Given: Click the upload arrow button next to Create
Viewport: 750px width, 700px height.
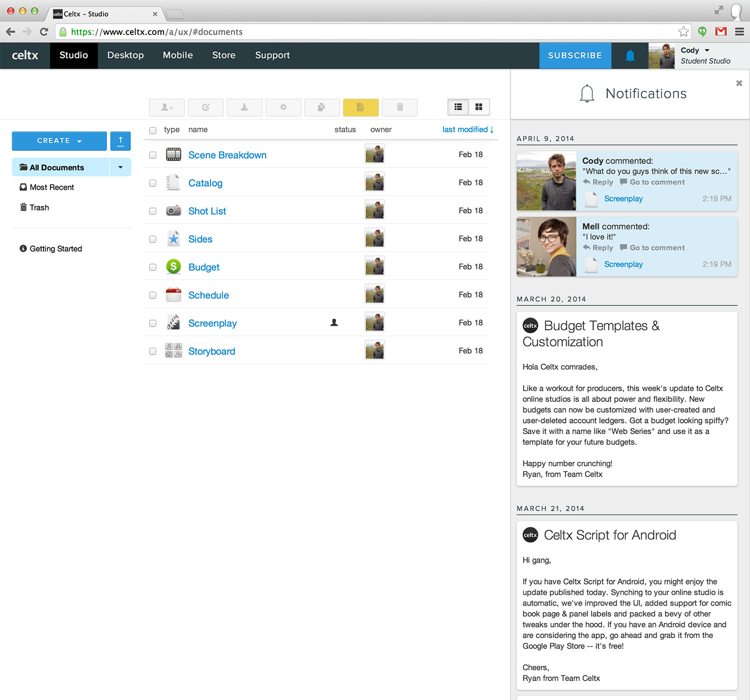Looking at the screenshot, I should pyautogui.click(x=120, y=141).
